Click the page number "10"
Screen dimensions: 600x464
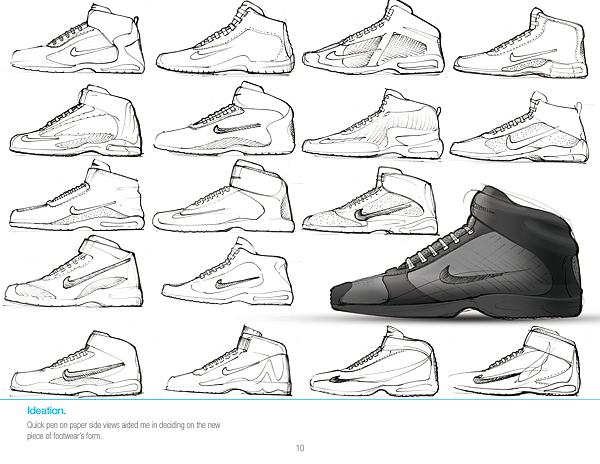pos(300,448)
